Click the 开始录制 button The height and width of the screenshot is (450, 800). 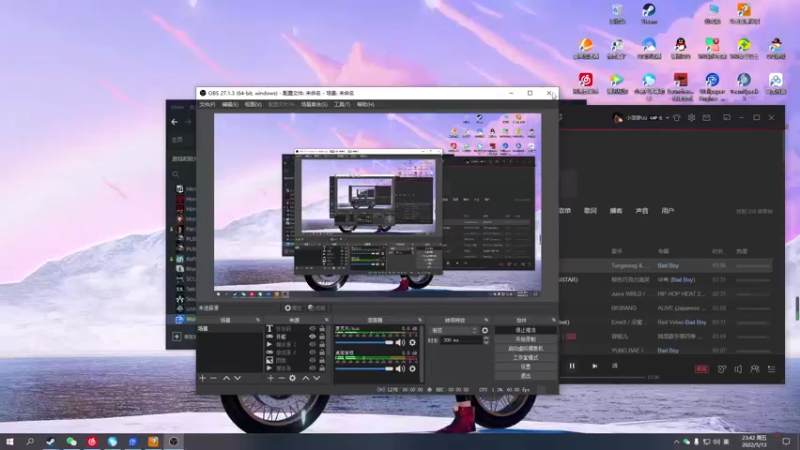pyautogui.click(x=526, y=339)
